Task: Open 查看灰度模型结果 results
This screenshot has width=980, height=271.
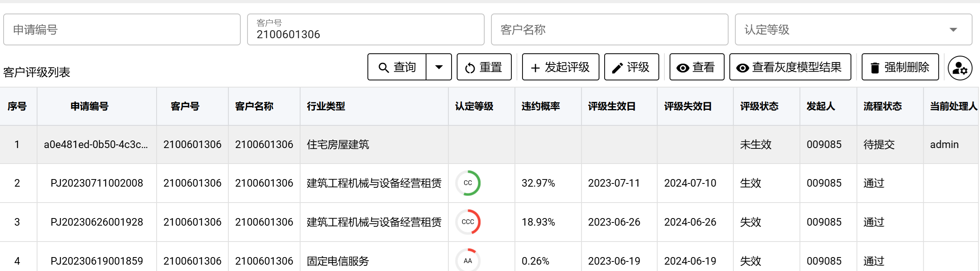Action: coord(790,67)
